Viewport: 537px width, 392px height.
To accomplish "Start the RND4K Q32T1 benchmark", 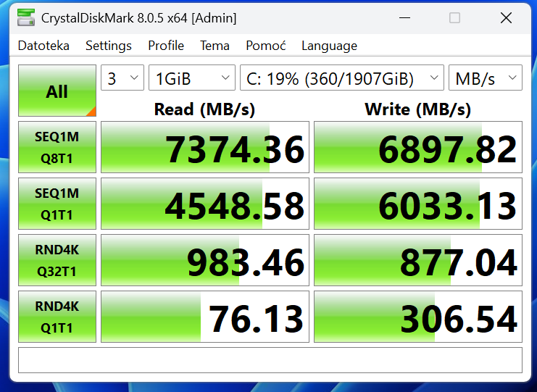I will [x=57, y=260].
